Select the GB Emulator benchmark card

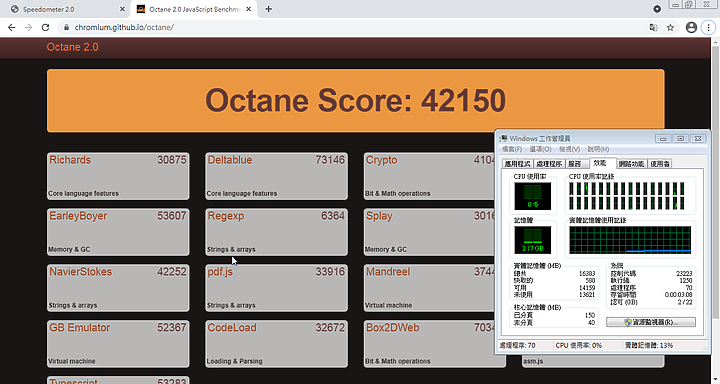(118, 344)
